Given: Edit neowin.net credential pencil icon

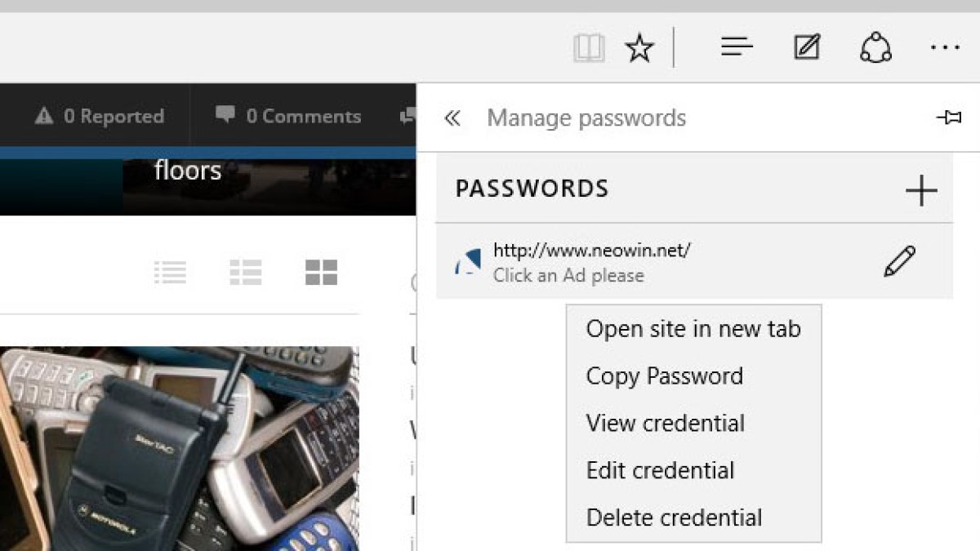Looking at the screenshot, I should [x=900, y=261].
